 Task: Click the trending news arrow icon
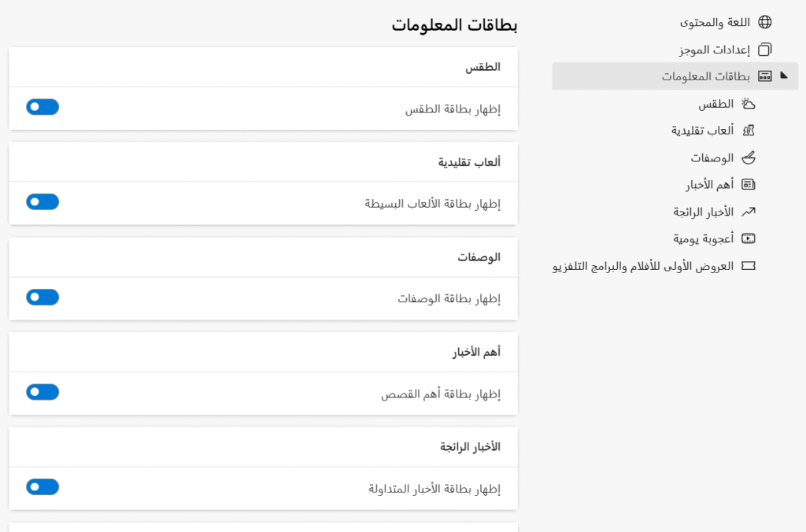point(749,211)
